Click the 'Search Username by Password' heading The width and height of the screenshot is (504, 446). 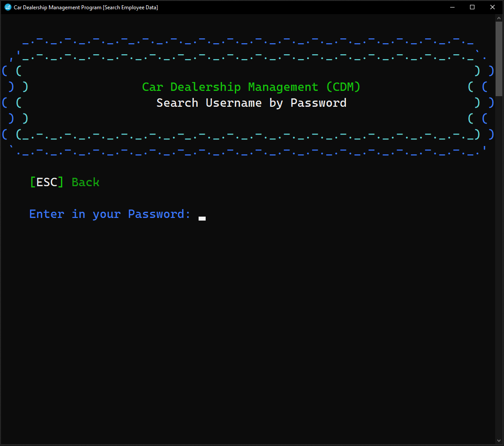click(252, 103)
